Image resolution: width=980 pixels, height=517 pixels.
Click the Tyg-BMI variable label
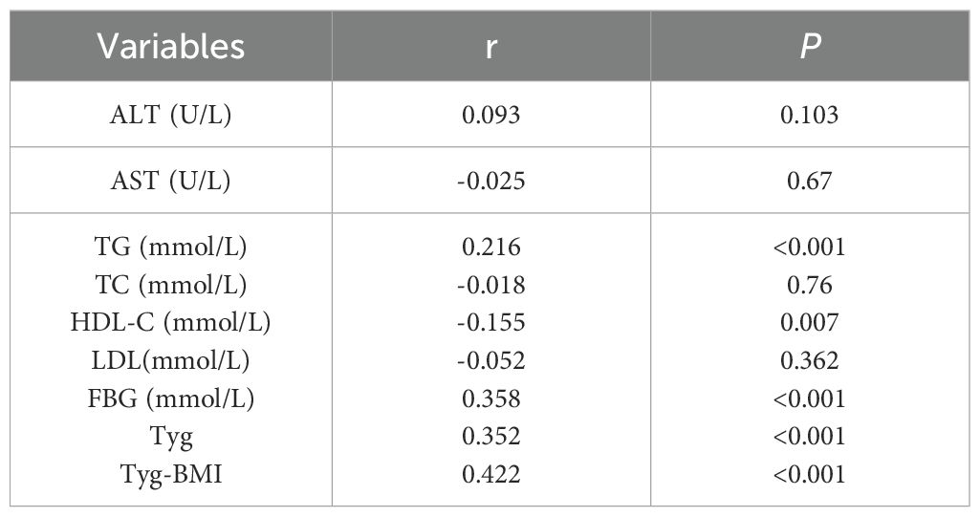[x=171, y=473]
